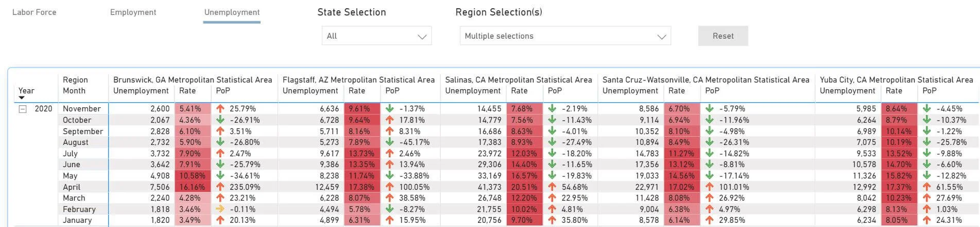Click the up arrow beside Salinas 54.68%
This screenshot has width=980, height=227.
[552, 187]
